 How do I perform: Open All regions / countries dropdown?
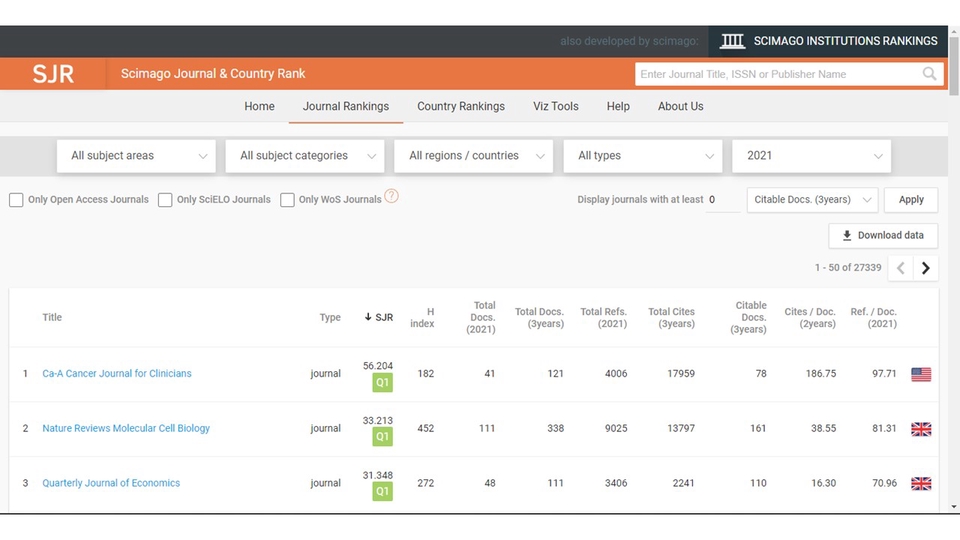(x=474, y=156)
